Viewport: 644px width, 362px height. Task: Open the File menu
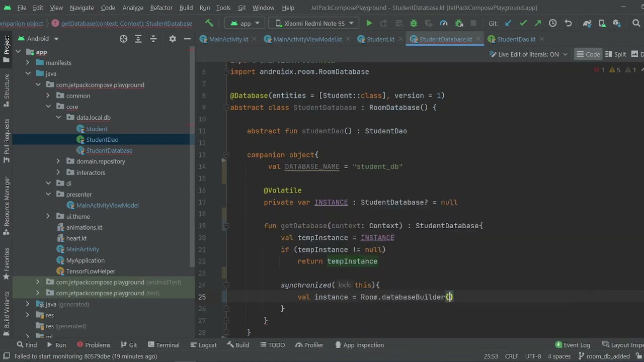pyautogui.click(x=22, y=8)
